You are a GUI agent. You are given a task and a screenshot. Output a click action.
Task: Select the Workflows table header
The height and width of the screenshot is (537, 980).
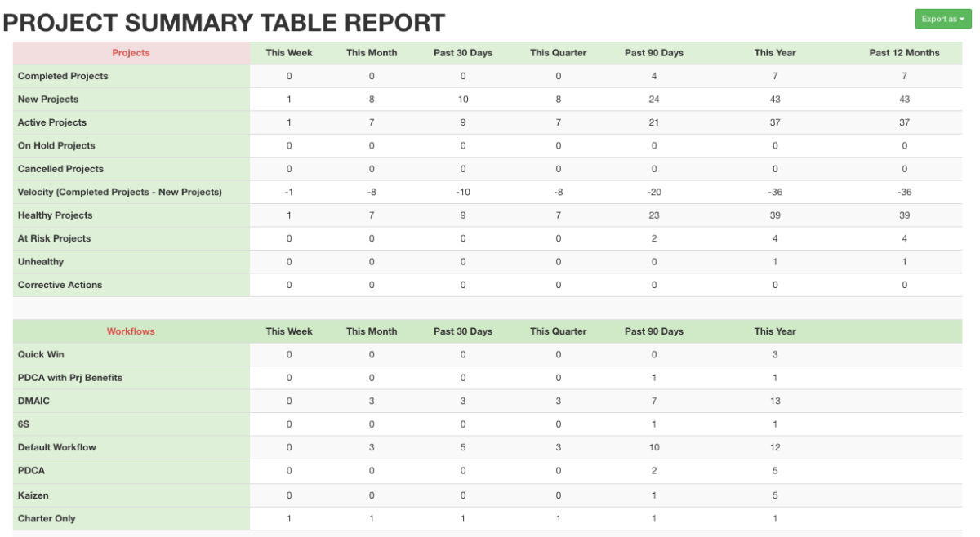pos(131,331)
